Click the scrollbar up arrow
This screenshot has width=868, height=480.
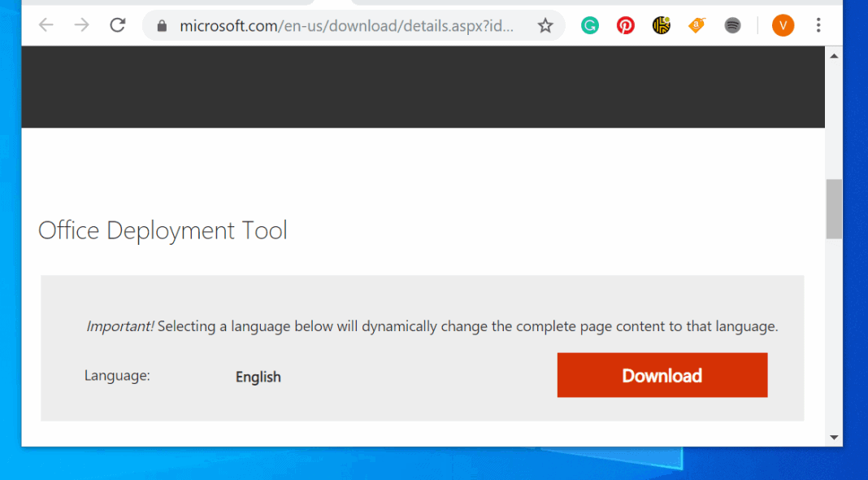point(834,55)
